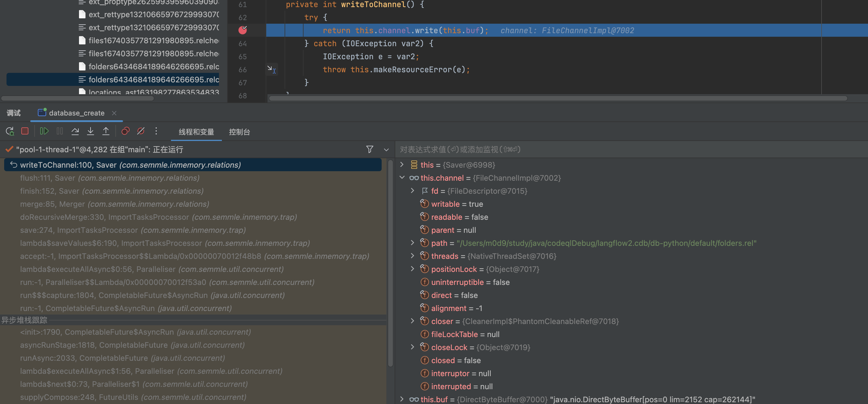The width and height of the screenshot is (868, 404).
Task: Click the writeToChannel method name in editor
Action: click(373, 4)
